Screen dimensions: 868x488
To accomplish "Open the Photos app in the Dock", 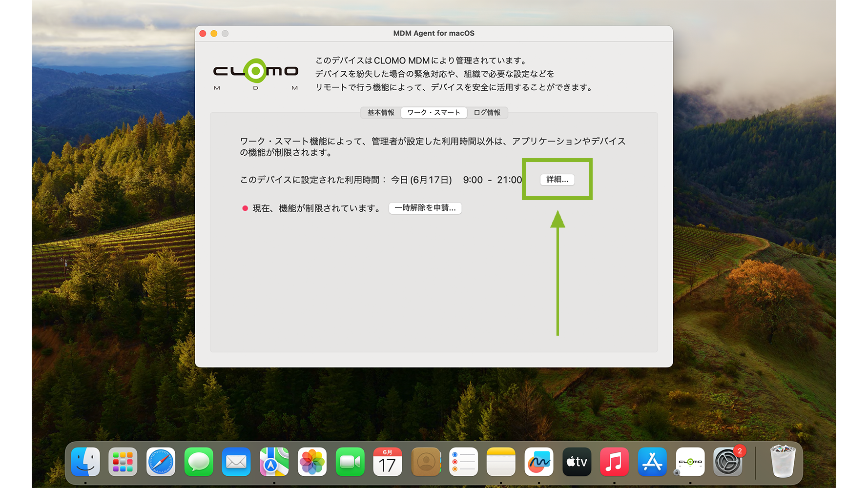I will 312,462.
